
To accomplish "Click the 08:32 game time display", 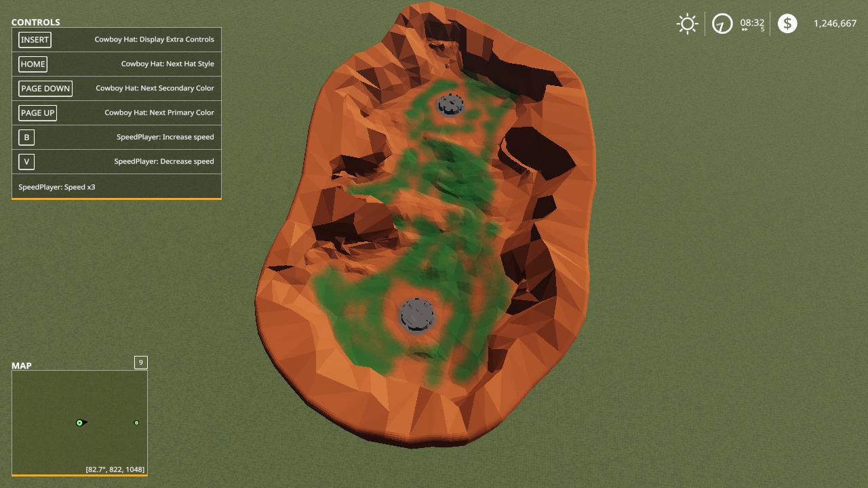I will click(x=752, y=22).
